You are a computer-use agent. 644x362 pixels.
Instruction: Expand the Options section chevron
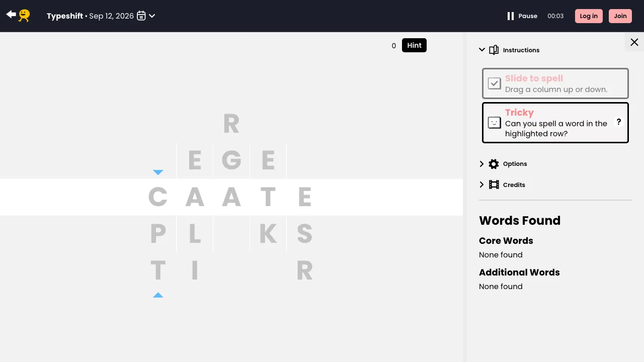point(481,164)
